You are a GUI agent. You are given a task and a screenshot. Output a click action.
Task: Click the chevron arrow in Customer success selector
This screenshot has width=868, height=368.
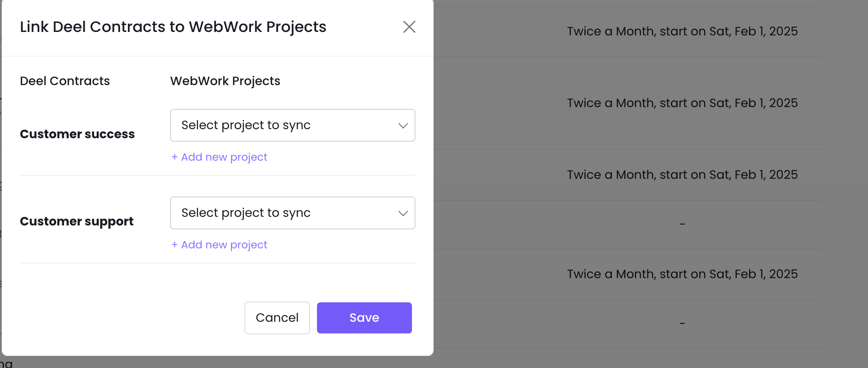(x=403, y=126)
